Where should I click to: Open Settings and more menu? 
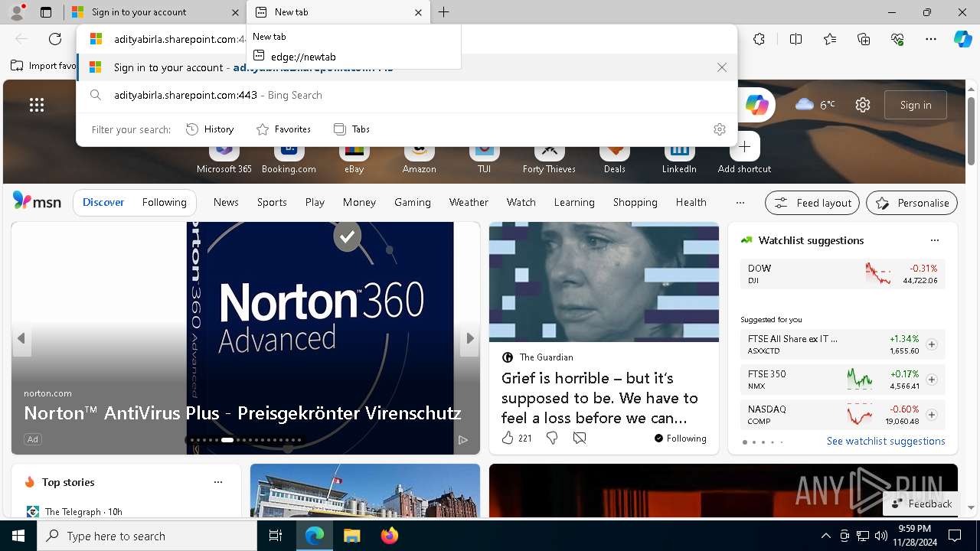pos(931,39)
